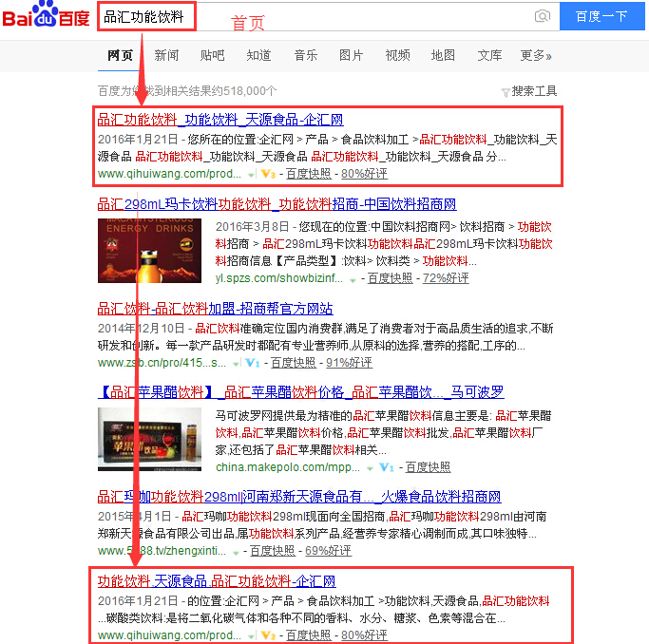This screenshot has width=649, height=644.
Task: Open result 功能饮料,天源食品,品汇功能饮料-企汇网
Action: pos(217,581)
